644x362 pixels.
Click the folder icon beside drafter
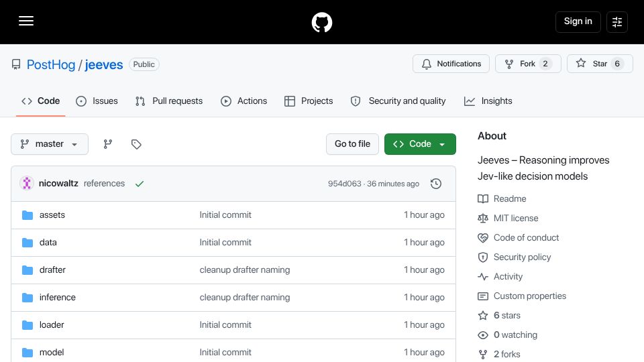click(x=28, y=270)
